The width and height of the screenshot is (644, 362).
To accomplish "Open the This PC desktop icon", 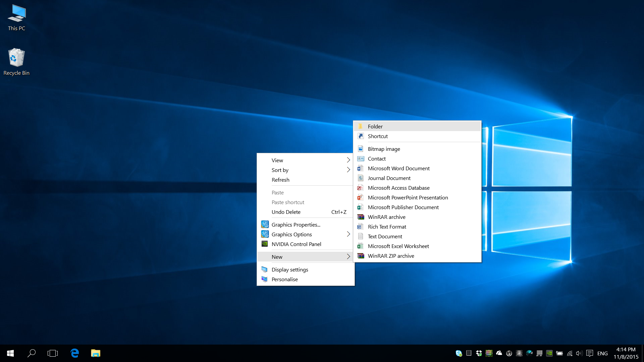I will pos(16,18).
